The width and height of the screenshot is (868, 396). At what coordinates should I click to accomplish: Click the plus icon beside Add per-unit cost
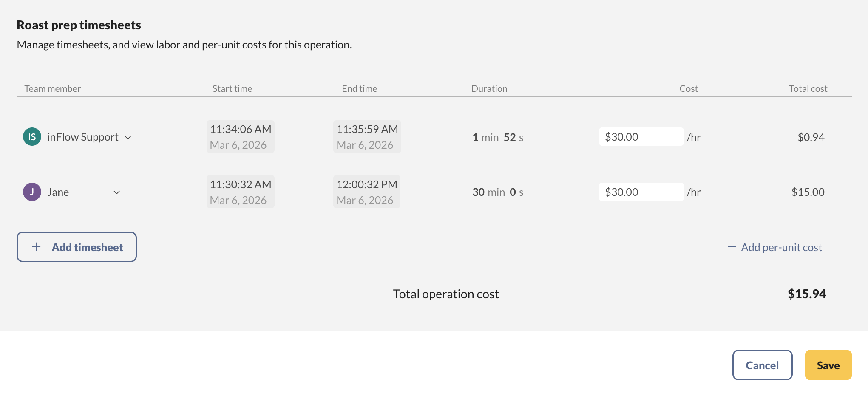coord(732,246)
